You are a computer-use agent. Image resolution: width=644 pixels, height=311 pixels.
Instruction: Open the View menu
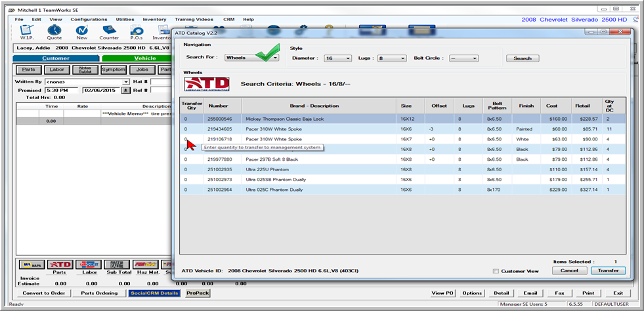pos(55,19)
